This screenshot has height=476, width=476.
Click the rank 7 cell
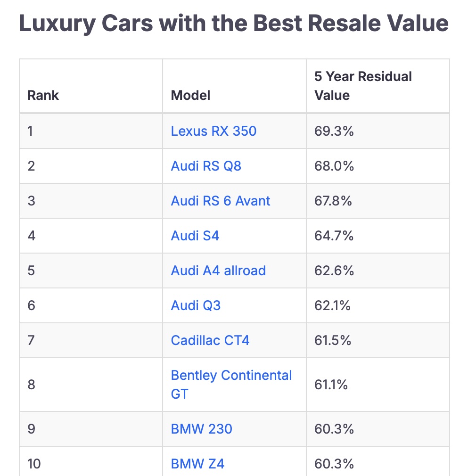click(32, 340)
